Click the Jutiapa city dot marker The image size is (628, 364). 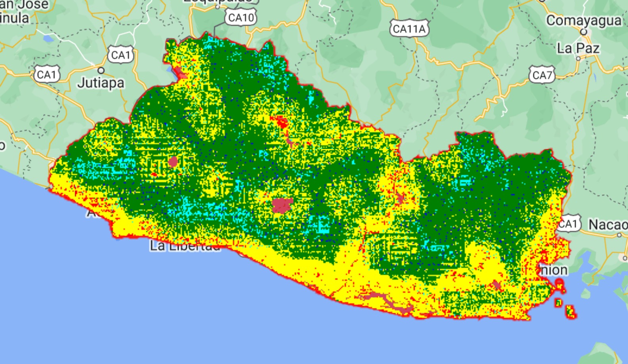[x=101, y=71]
